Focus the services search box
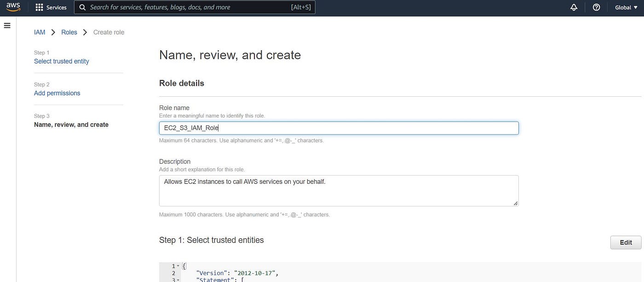Viewport: 644px width, 282px height. coord(195,7)
